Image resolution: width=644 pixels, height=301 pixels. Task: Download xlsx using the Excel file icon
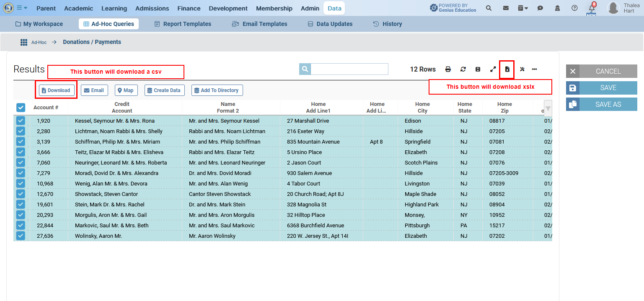click(x=507, y=69)
